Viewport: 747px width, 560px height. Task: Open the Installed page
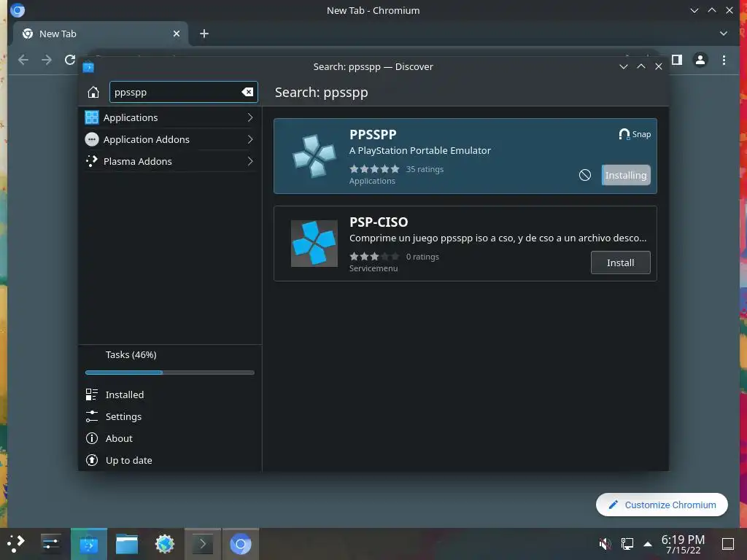click(170, 394)
